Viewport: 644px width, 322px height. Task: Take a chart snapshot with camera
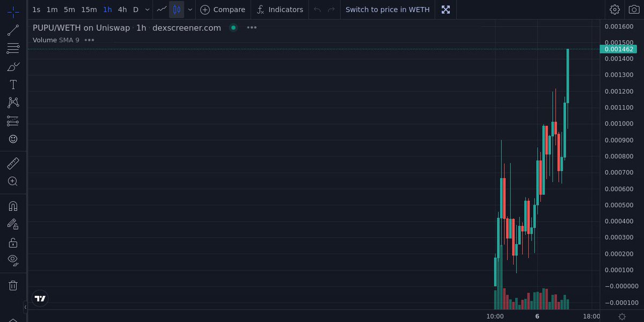(634, 10)
